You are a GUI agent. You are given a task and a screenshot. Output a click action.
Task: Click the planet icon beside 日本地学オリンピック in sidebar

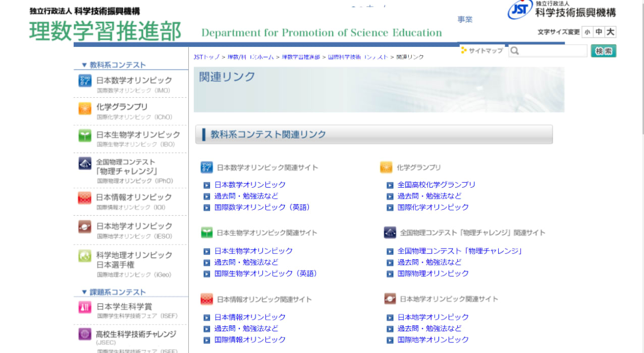click(x=85, y=227)
